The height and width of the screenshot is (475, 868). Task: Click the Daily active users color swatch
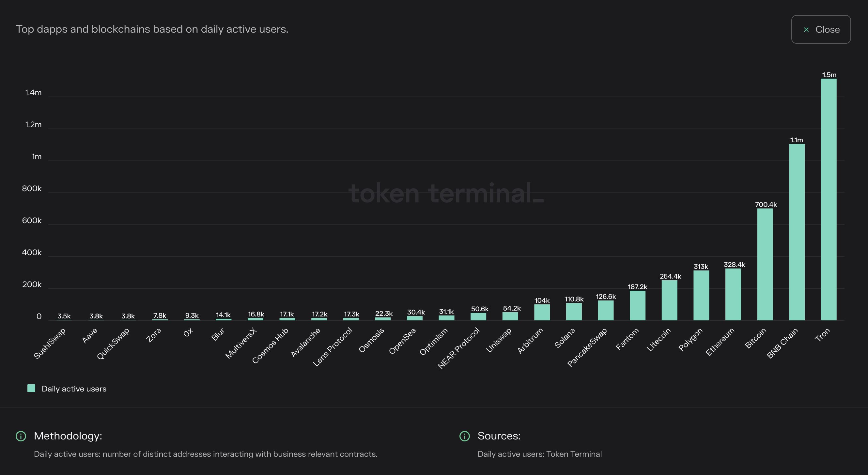click(31, 388)
